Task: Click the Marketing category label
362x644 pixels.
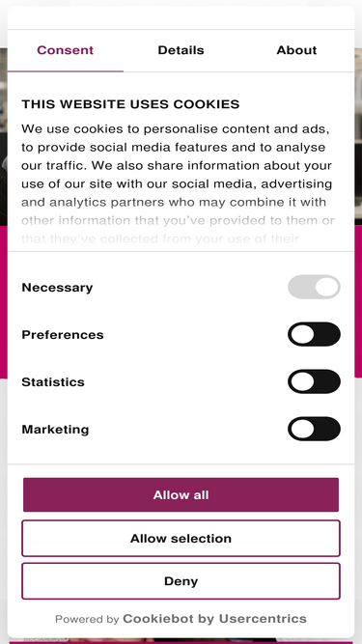Action: coord(55,430)
